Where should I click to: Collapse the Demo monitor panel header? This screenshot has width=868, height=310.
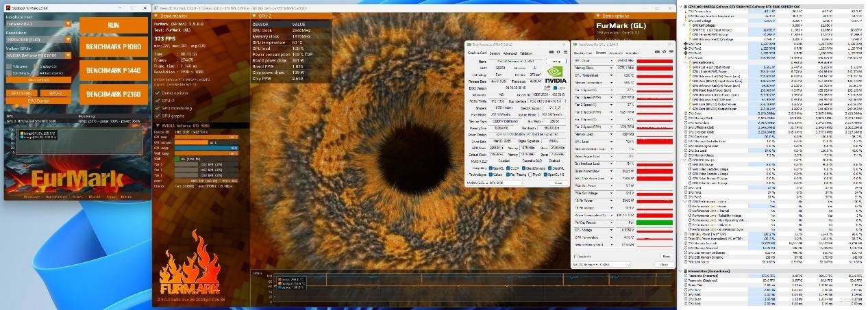156,14
